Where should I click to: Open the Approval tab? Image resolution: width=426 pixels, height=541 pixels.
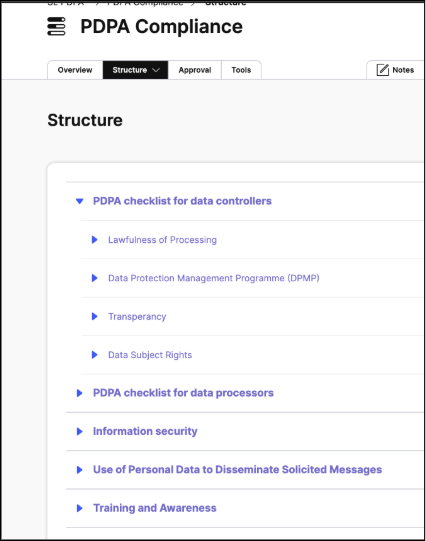tap(195, 70)
